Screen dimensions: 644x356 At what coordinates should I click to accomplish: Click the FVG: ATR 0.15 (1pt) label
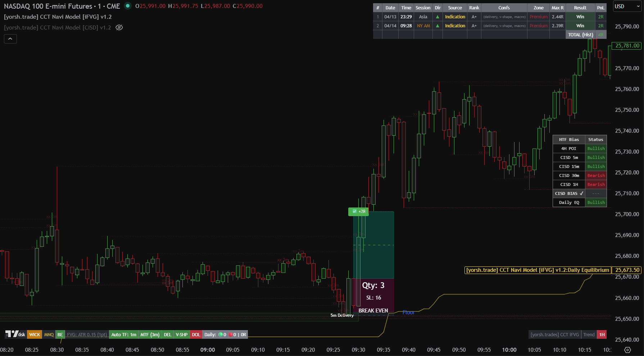pos(87,334)
